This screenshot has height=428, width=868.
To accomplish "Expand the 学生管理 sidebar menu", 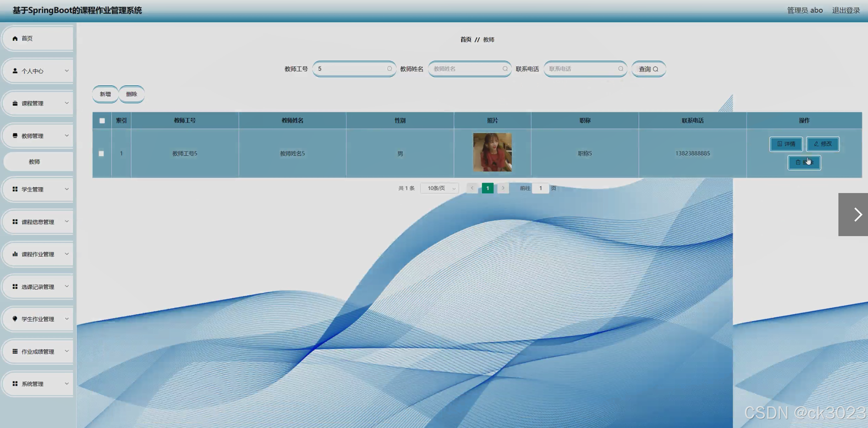I will pyautogui.click(x=38, y=189).
